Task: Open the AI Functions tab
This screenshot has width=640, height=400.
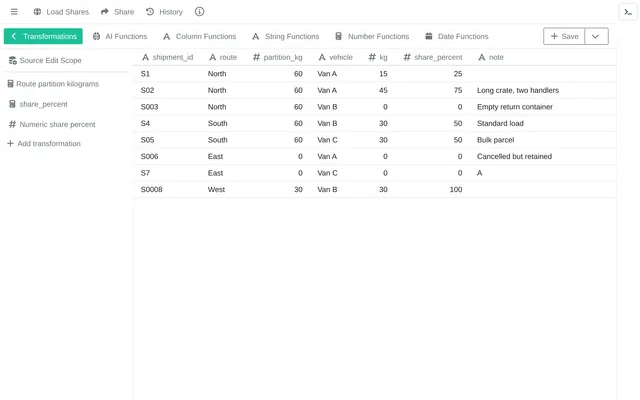Action: click(120, 36)
